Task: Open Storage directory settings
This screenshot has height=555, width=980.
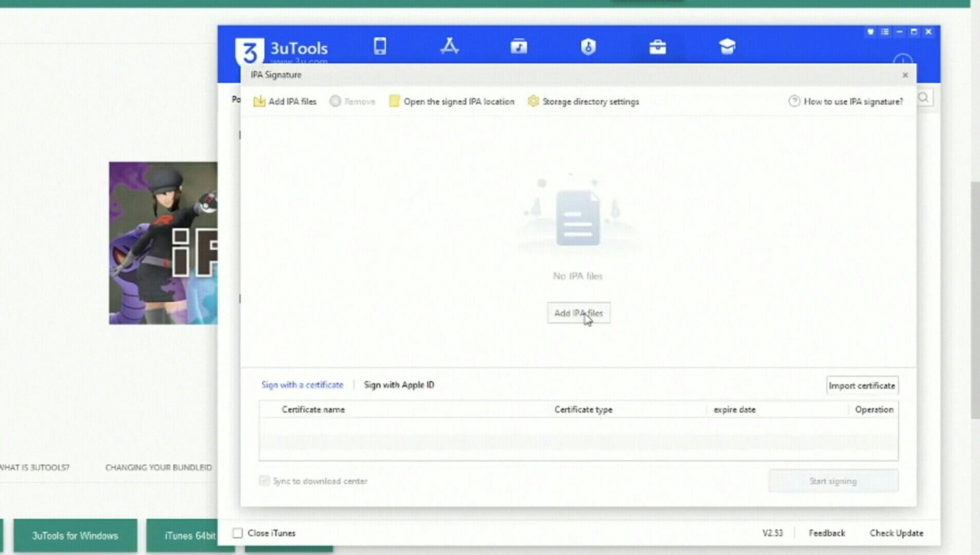Action: coord(583,102)
